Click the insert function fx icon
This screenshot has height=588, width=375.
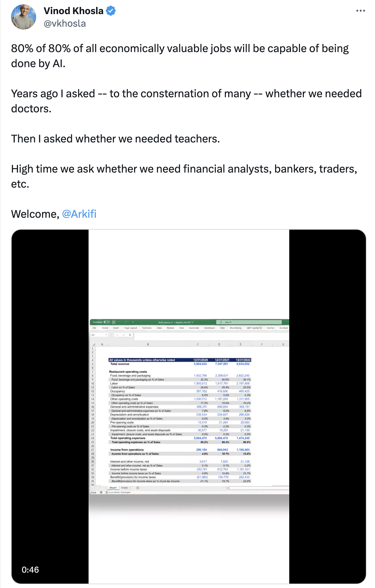click(x=130, y=335)
